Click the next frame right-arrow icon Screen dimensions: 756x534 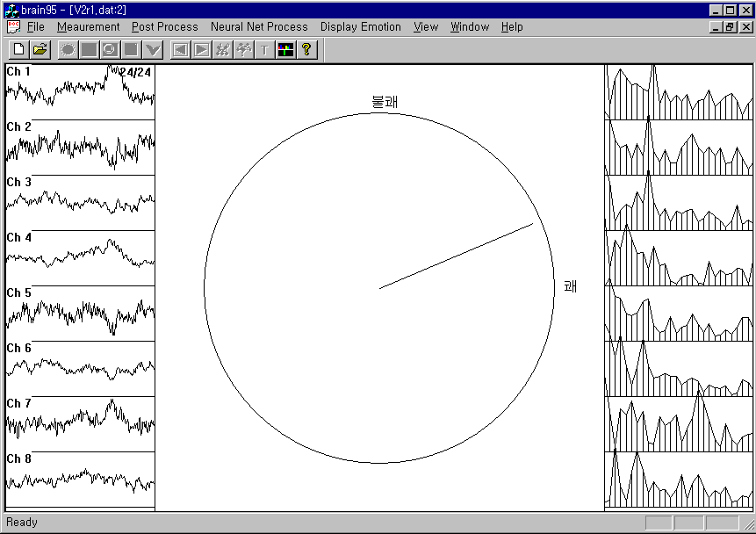[x=202, y=49]
